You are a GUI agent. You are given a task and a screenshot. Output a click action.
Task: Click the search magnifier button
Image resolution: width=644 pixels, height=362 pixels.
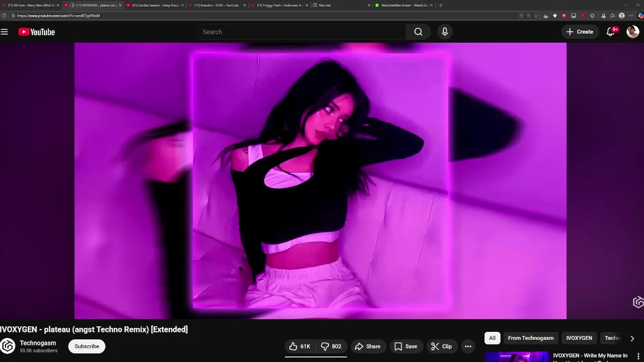pyautogui.click(x=418, y=32)
